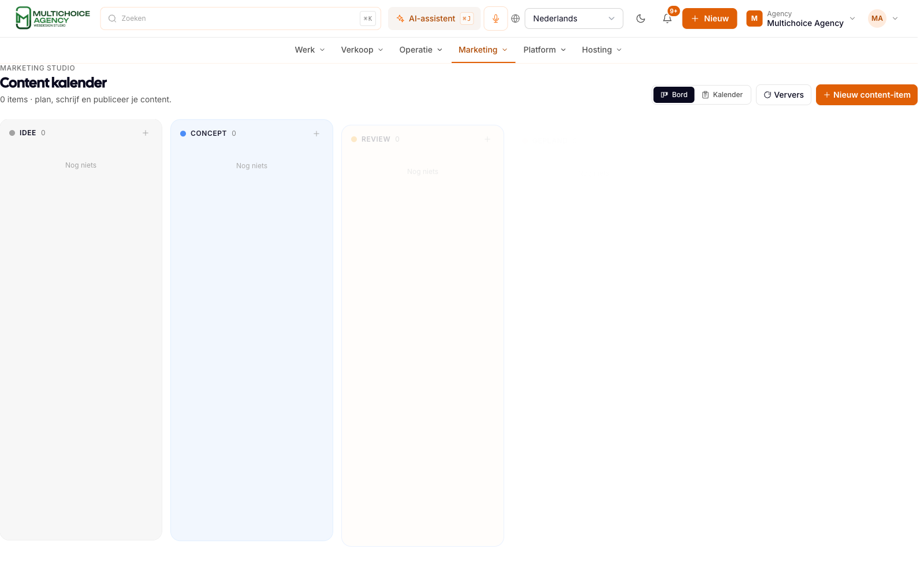Click the 9+ notification count badge

[673, 11]
